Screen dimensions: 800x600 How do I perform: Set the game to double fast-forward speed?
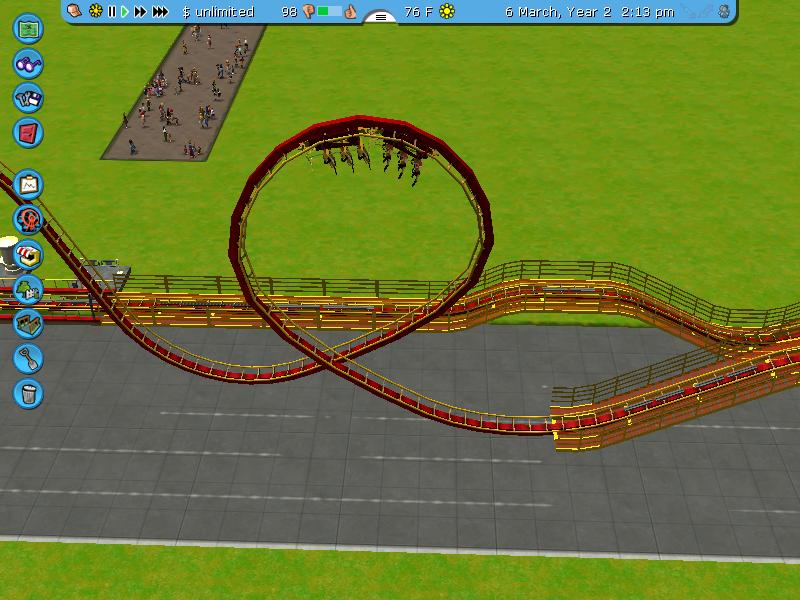pos(140,11)
